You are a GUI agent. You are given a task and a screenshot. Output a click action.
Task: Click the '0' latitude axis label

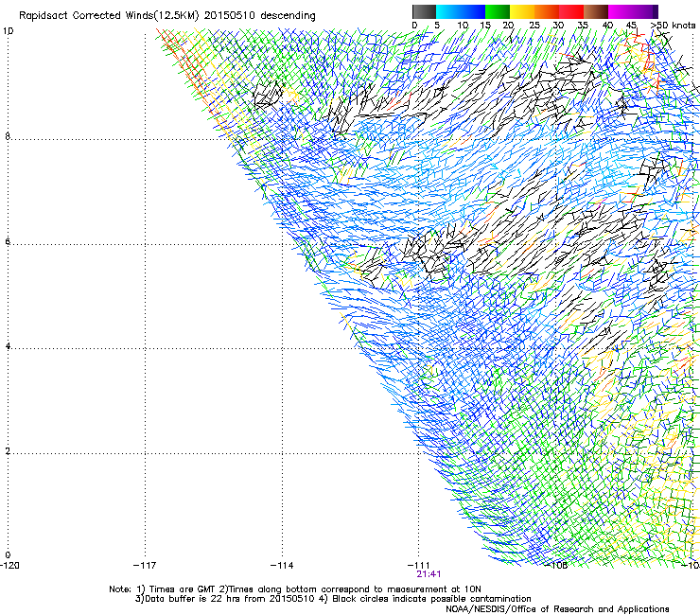[x=8, y=555]
